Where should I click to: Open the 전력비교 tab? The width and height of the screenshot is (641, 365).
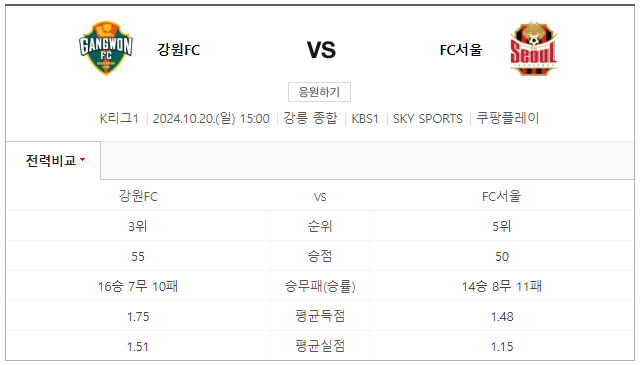(53, 161)
